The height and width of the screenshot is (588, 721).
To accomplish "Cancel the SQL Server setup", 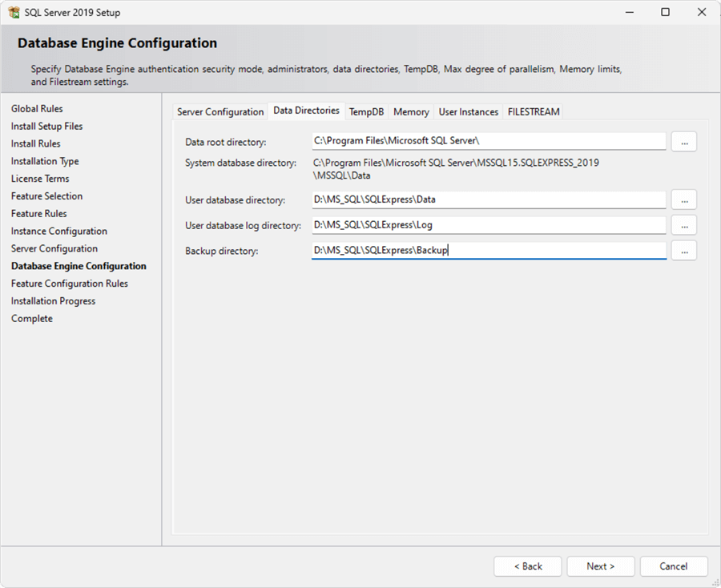I will (674, 566).
